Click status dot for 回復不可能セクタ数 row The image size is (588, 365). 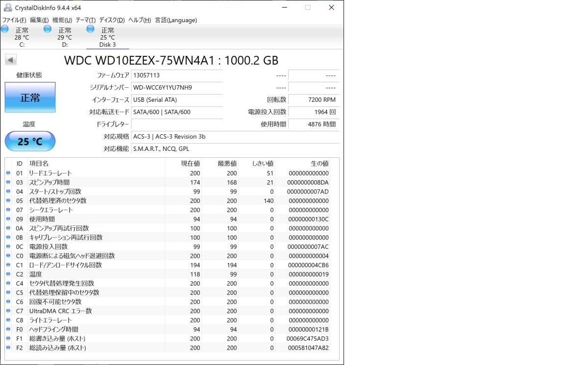[x=8, y=302]
